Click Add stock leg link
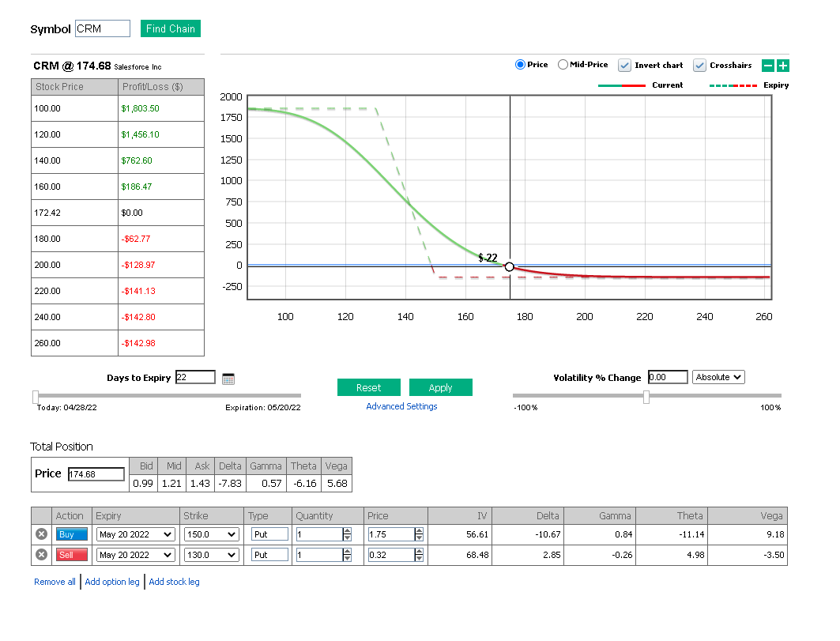Viewport: 840px width, 641px height. pos(174,582)
